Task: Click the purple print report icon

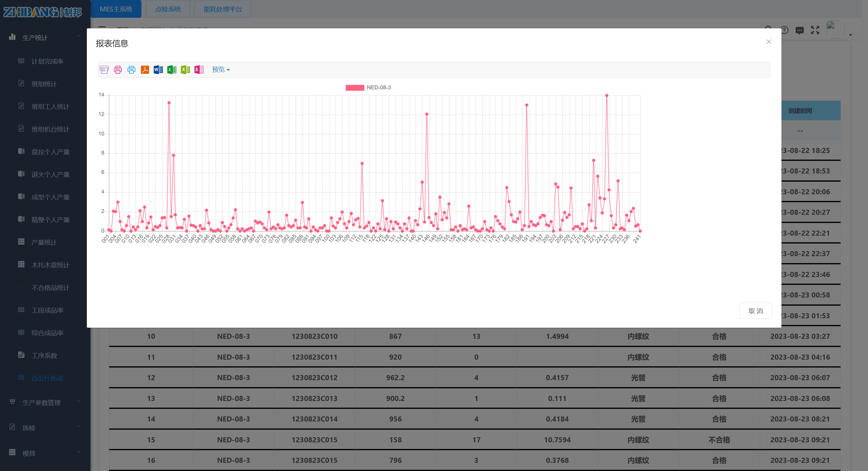Action: coord(104,70)
